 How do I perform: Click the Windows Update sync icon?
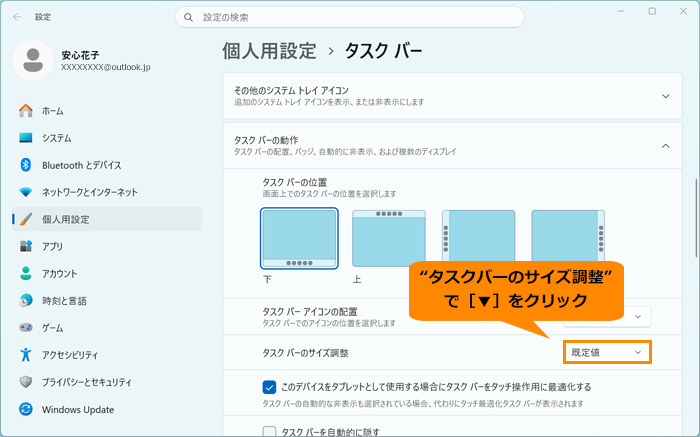coord(26,409)
